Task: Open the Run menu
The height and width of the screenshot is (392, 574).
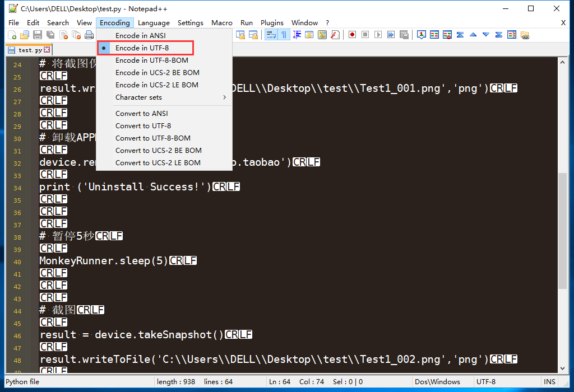Action: pos(247,22)
